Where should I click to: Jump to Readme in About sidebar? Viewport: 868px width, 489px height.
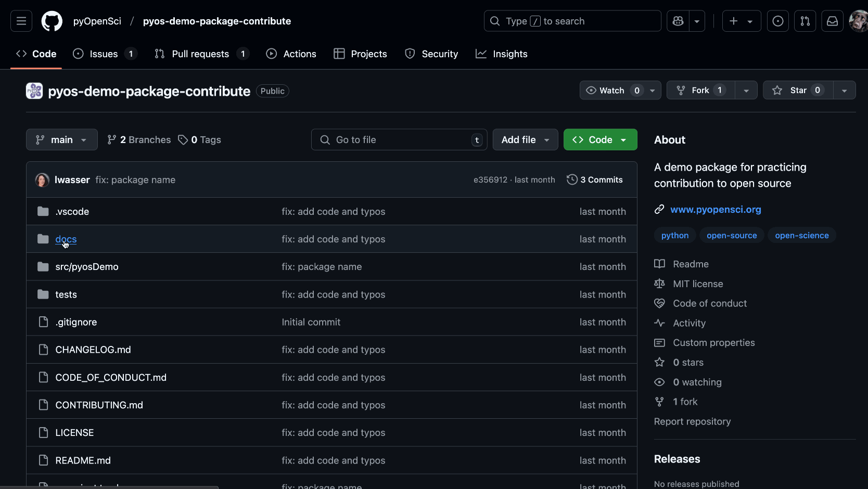pyautogui.click(x=682, y=264)
